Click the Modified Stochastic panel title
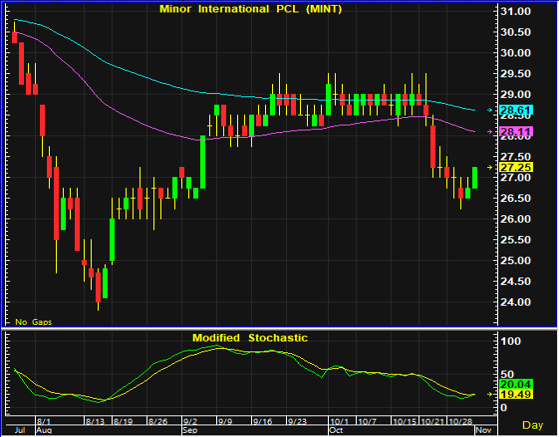Image resolution: width=559 pixels, height=437 pixels. click(250, 338)
